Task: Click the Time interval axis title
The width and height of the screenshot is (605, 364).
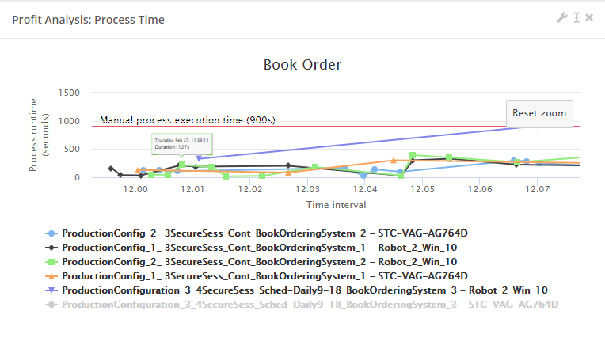Action: [x=336, y=205]
